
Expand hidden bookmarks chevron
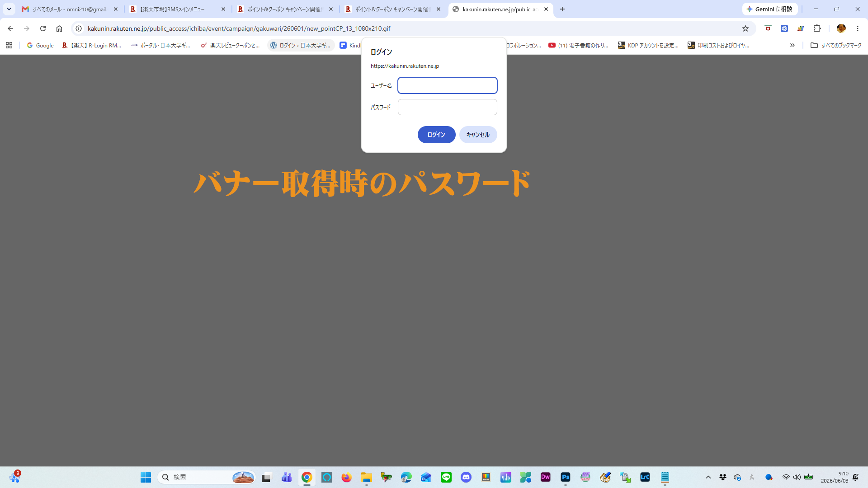point(792,45)
